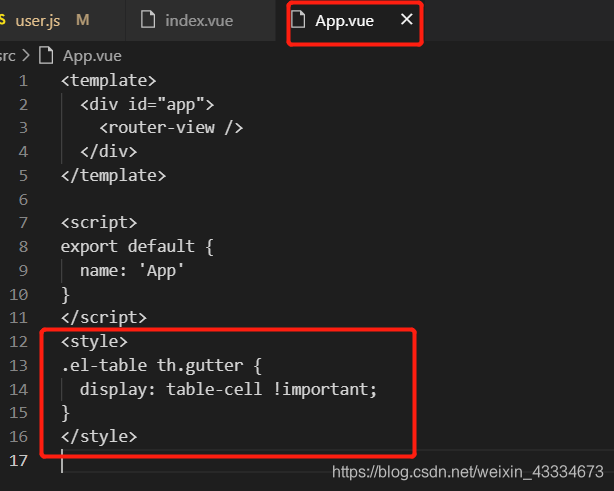Click line number 7 in the gutter
The height and width of the screenshot is (491, 614).
(23, 223)
